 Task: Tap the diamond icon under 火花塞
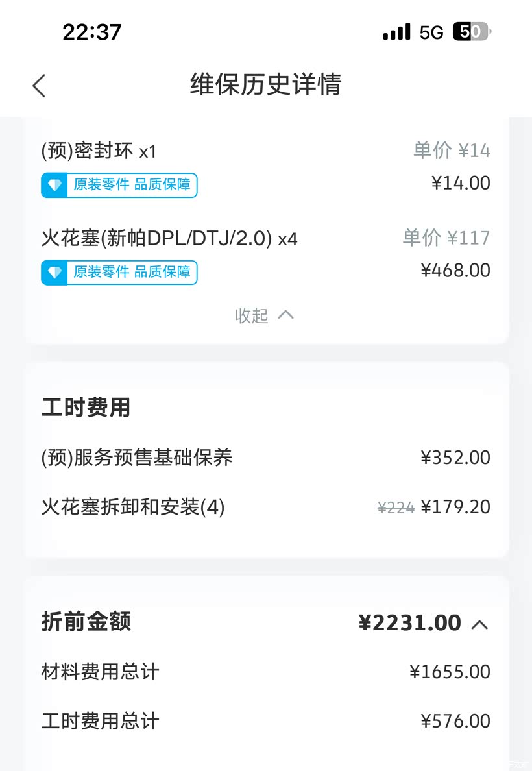coord(54,273)
